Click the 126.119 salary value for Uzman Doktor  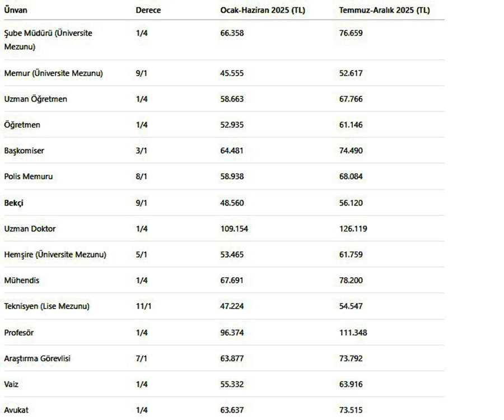[x=353, y=229]
